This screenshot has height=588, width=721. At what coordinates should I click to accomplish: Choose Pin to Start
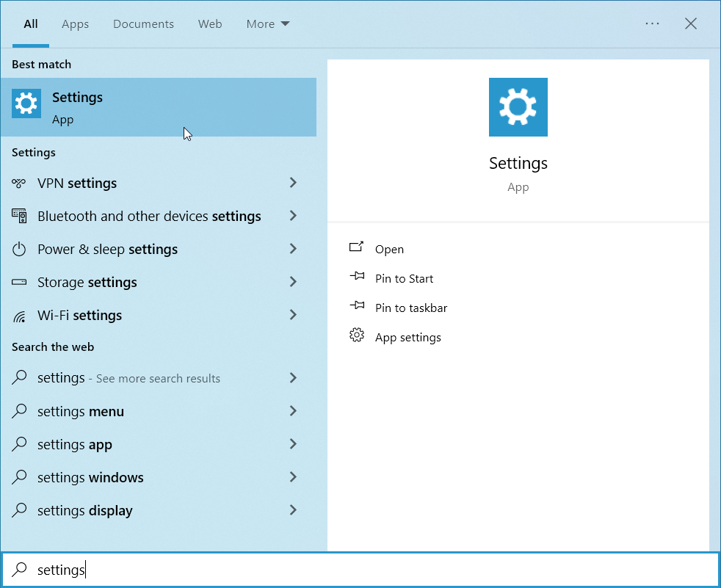pos(404,279)
